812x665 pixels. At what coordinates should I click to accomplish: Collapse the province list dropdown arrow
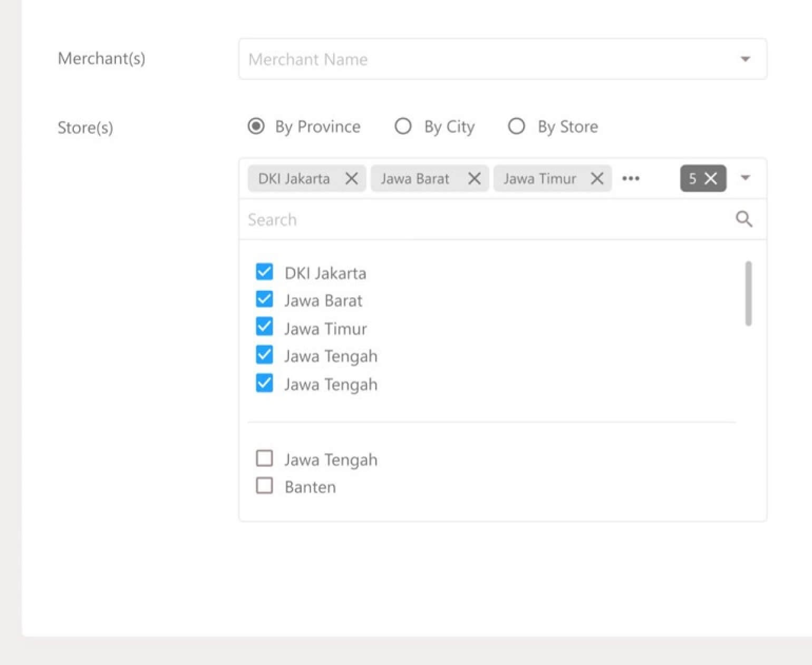point(745,178)
